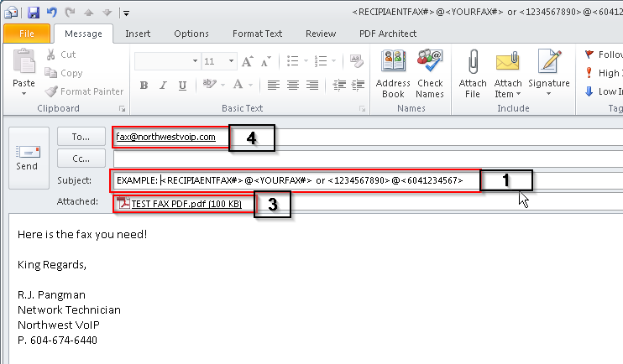
Task: Click the Save icon in quick access toolbar
Action: 34,13
